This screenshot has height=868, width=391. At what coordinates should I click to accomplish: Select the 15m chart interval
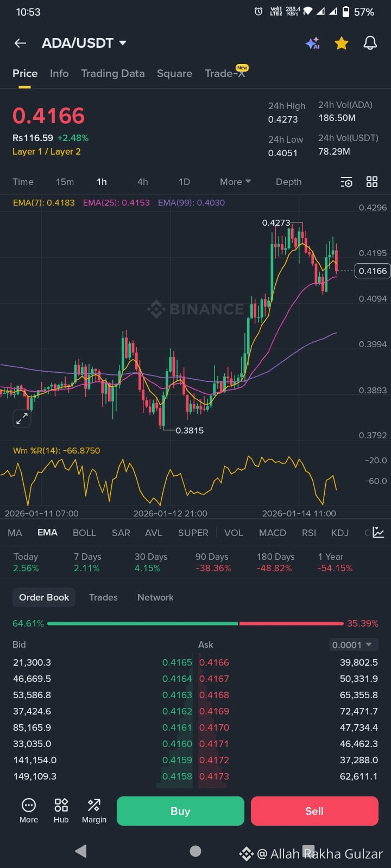coord(65,182)
